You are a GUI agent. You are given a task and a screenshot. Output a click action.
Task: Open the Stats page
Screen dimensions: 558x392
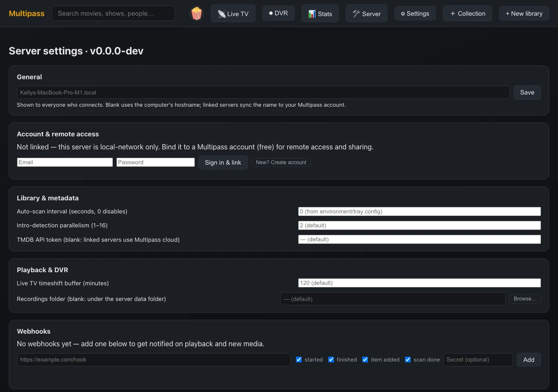(x=320, y=14)
